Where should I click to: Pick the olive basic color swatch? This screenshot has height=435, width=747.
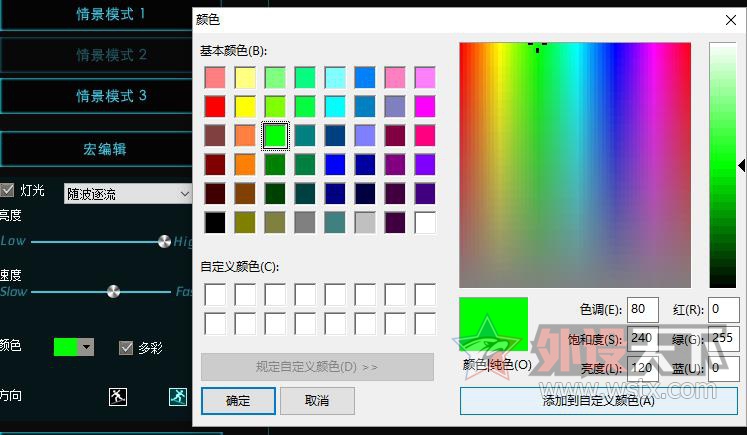245,223
